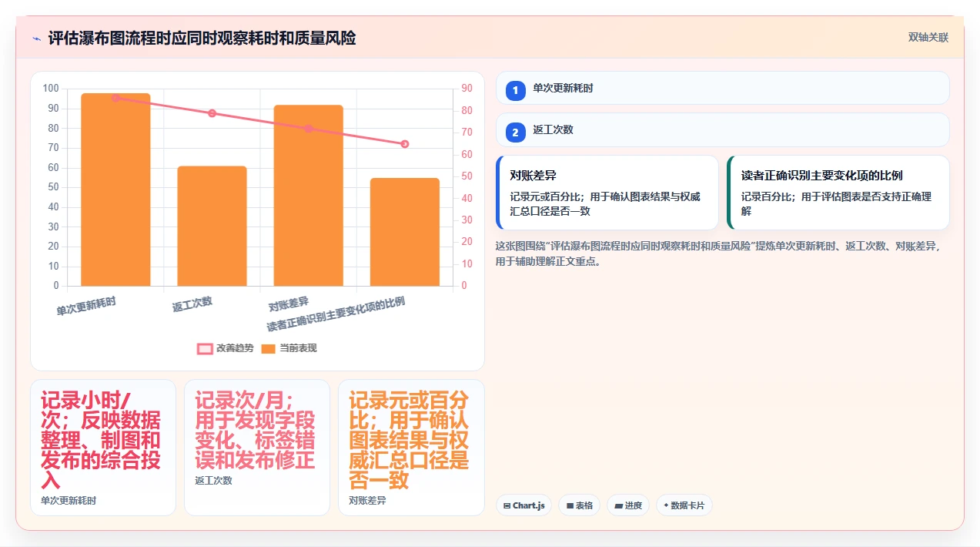Click the 记录小时/次 data card
Viewport: 980px width, 547px height.
[103, 448]
